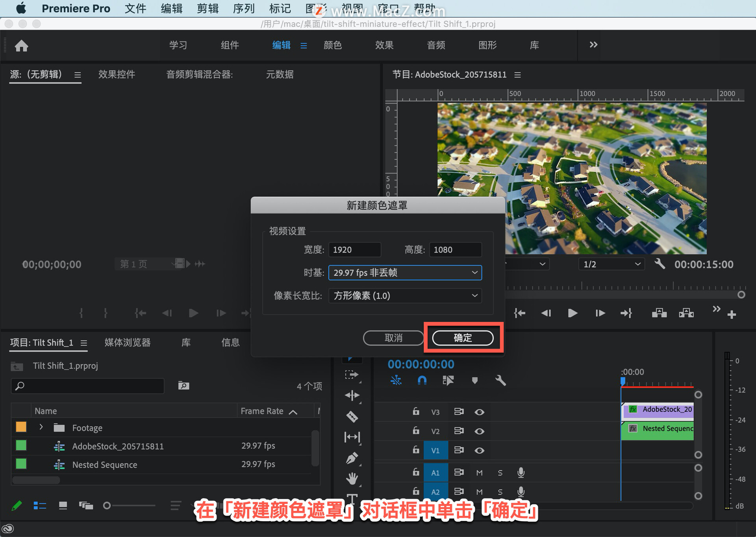The image size is (756, 537).
Task: Click the find-in-bin search folder icon
Action: coord(183,386)
